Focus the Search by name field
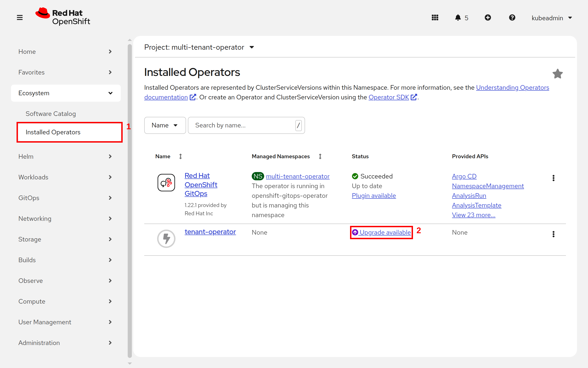Image resolution: width=588 pixels, height=368 pixels. tap(246, 125)
